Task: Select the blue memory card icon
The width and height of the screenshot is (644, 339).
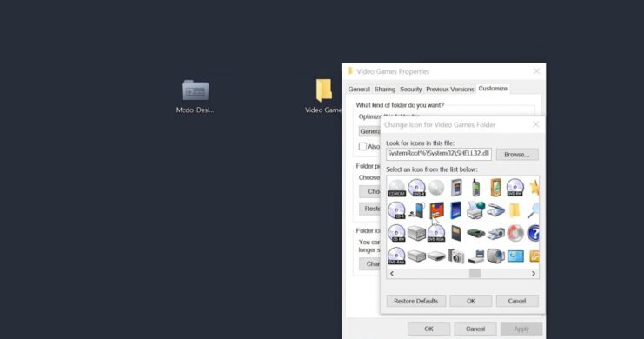Action: coord(456,210)
